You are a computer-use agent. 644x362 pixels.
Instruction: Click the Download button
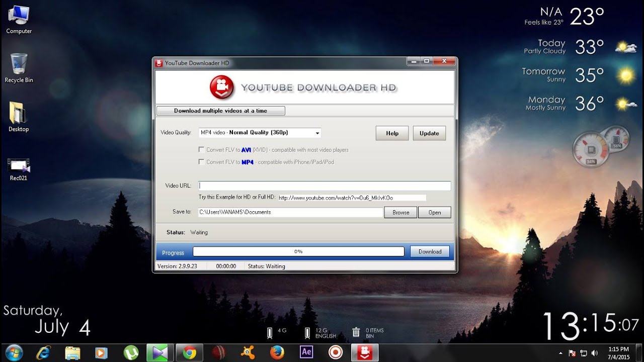[x=430, y=252]
